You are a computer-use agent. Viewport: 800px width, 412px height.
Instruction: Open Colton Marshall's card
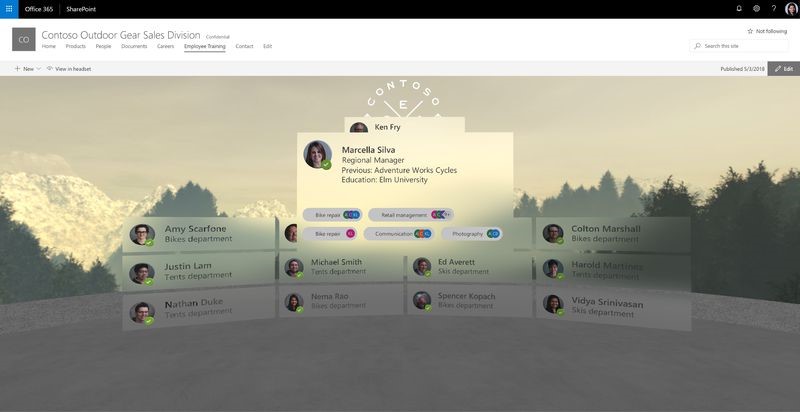click(613, 234)
